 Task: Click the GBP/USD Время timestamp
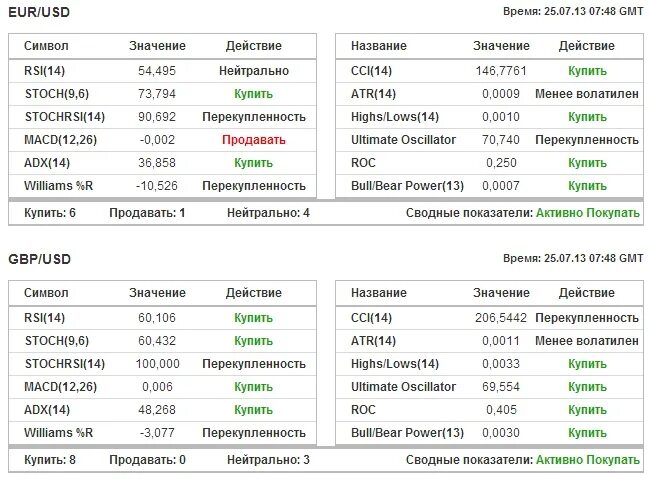573,258
